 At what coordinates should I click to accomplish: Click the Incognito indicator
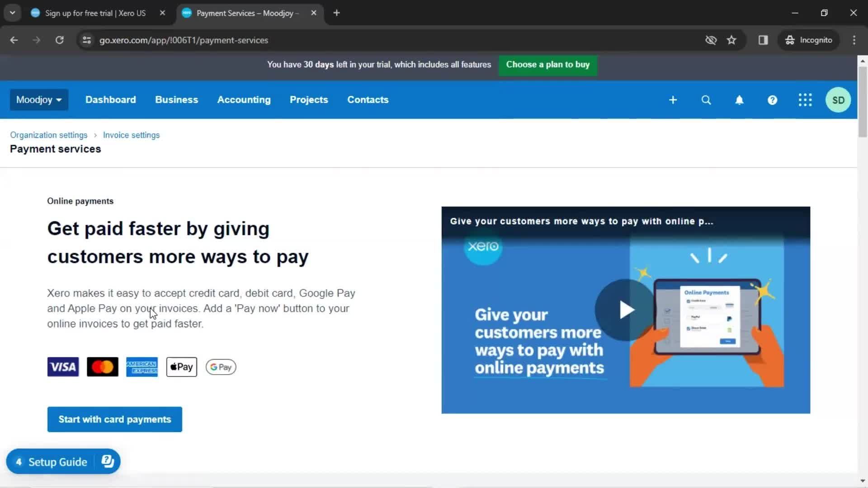click(x=809, y=40)
